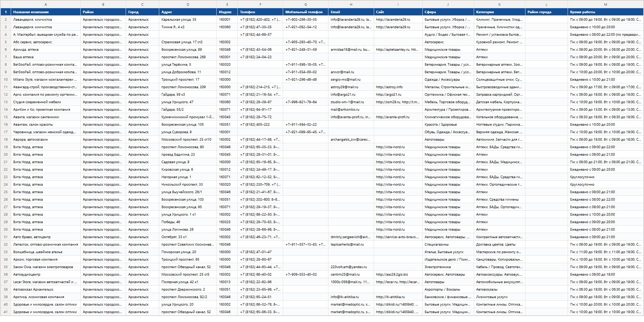Screen dimensions: 644x322
Task: Select column A header letter
Action: tap(46, 4)
